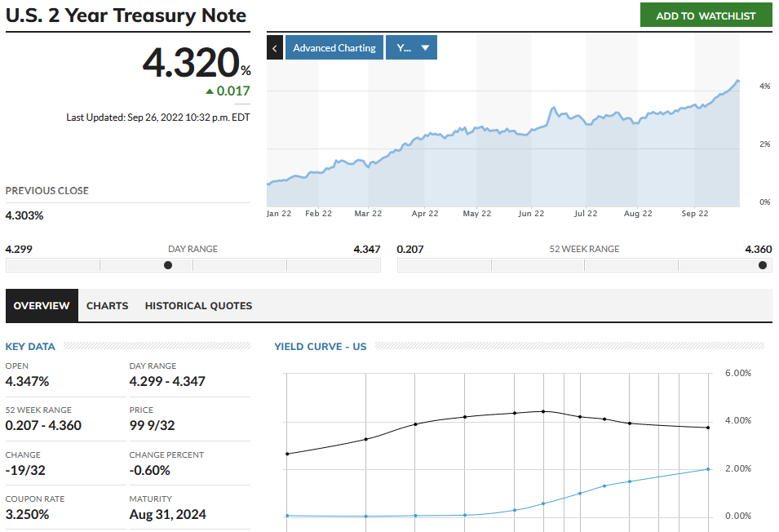Screen dimensions: 779x532
Task: Click the Price value 99 9/32
Action: click(x=152, y=426)
